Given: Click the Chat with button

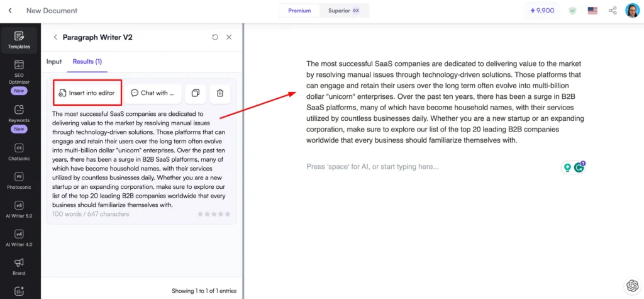Looking at the screenshot, I should pos(152,93).
